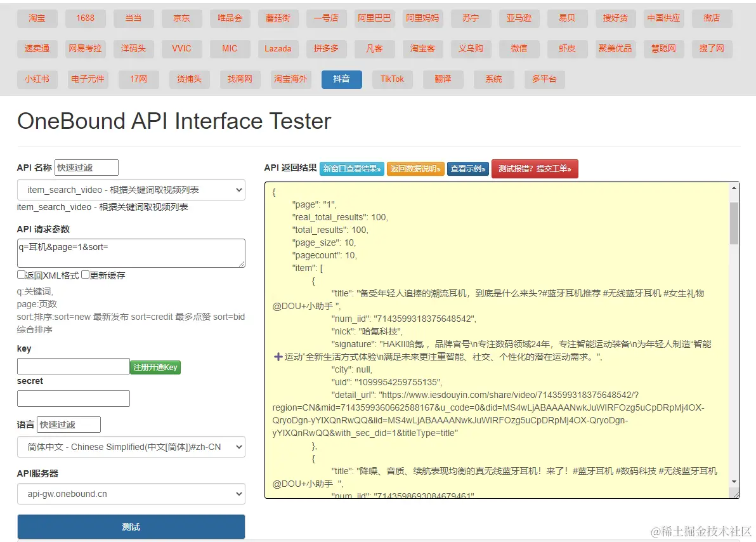Viewport: 756px width, 542px height.
Task: Select the 多平台 tab
Action: click(544, 79)
